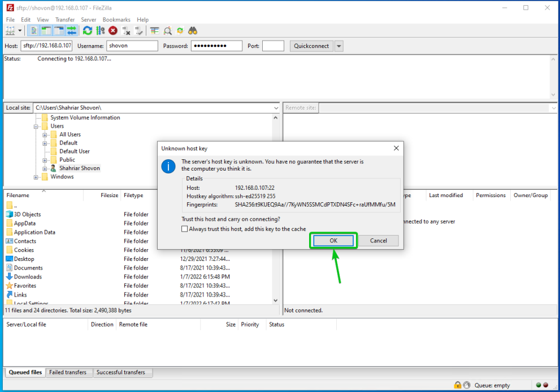This screenshot has height=392, width=560.
Task: Click the Username field
Action: [x=132, y=46]
